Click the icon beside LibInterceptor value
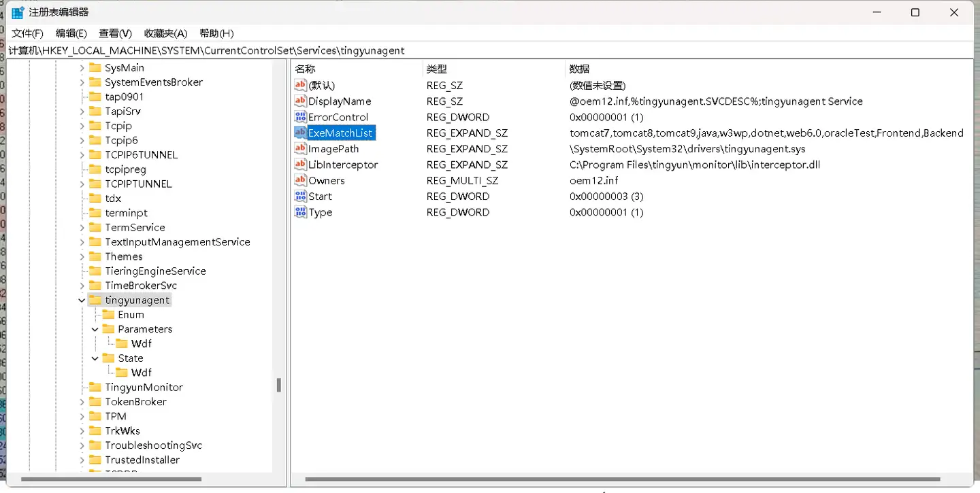This screenshot has width=980, height=493. coord(300,165)
